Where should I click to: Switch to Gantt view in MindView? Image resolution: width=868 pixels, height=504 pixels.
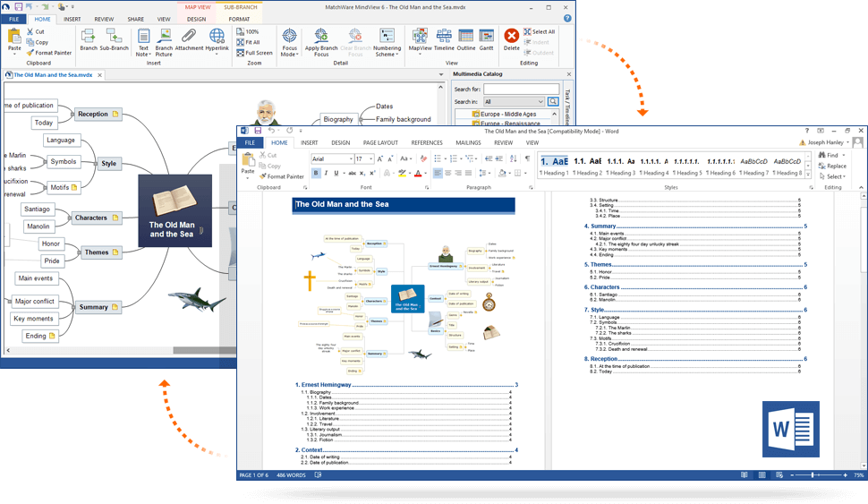click(487, 40)
